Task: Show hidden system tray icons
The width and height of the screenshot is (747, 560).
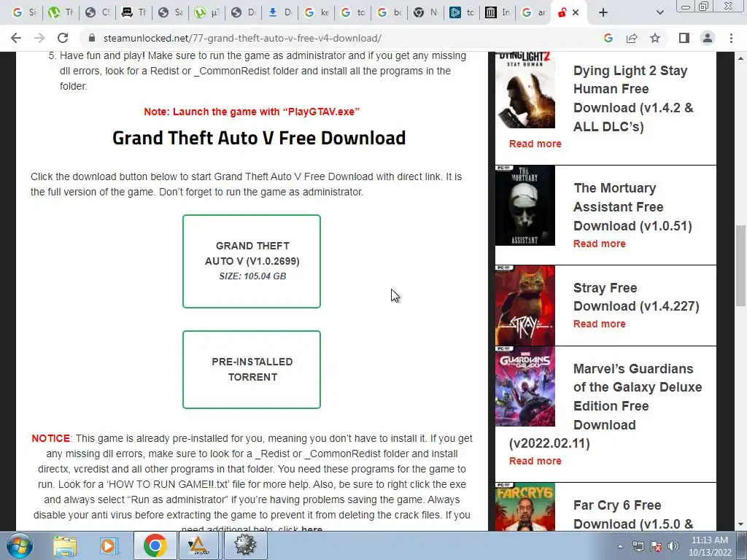Action: (x=620, y=546)
